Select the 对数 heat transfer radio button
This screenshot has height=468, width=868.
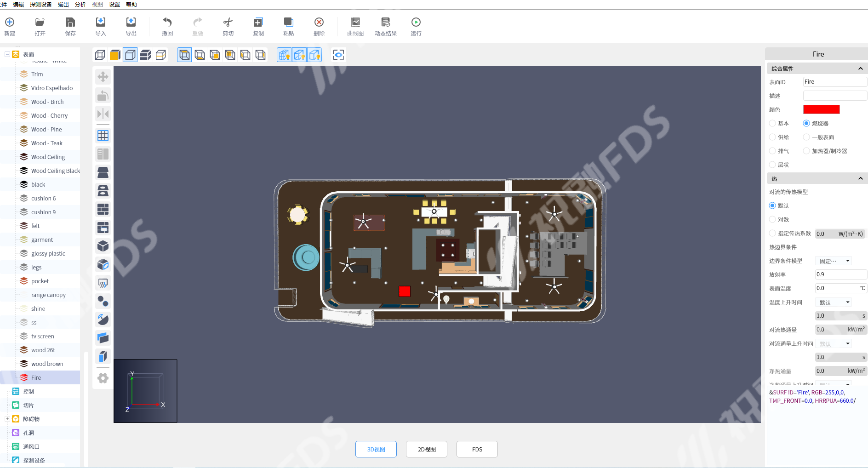tap(772, 219)
